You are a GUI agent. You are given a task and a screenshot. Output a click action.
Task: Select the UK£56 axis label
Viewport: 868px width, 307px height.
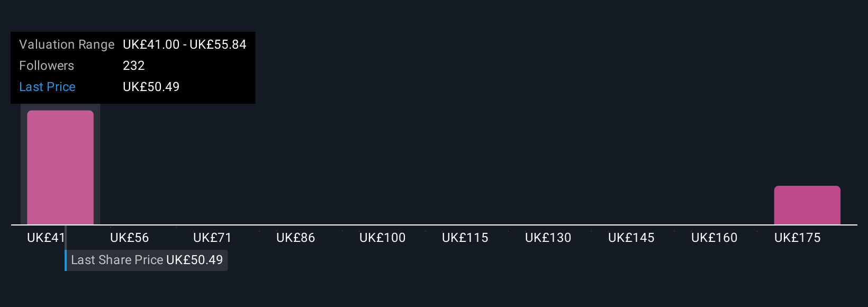[129, 238]
